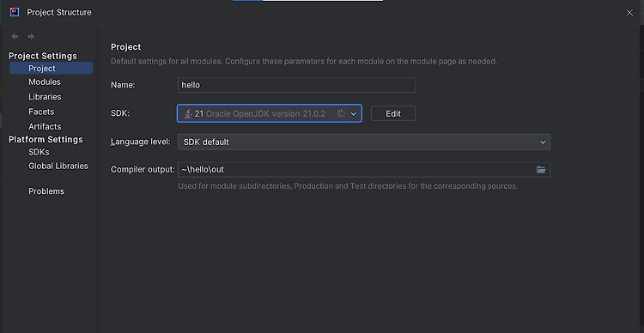Show the Problems page
Image resolution: width=644 pixels, height=333 pixels.
[46, 191]
